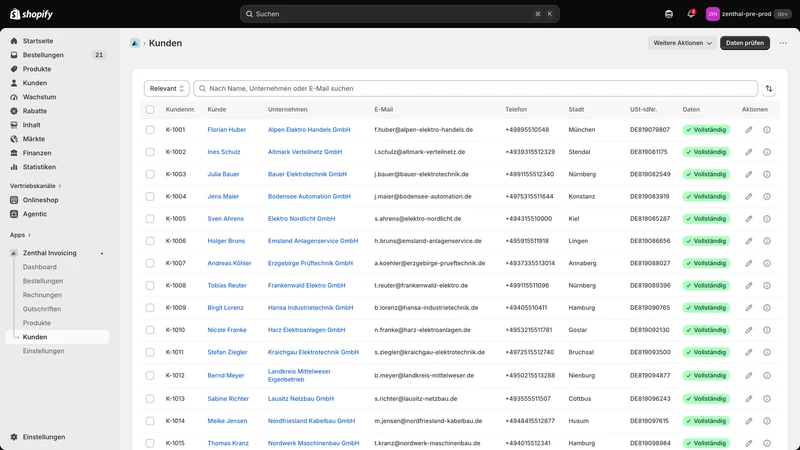Open the Zenthal Dashboard item
The image size is (800, 450).
coord(39,267)
